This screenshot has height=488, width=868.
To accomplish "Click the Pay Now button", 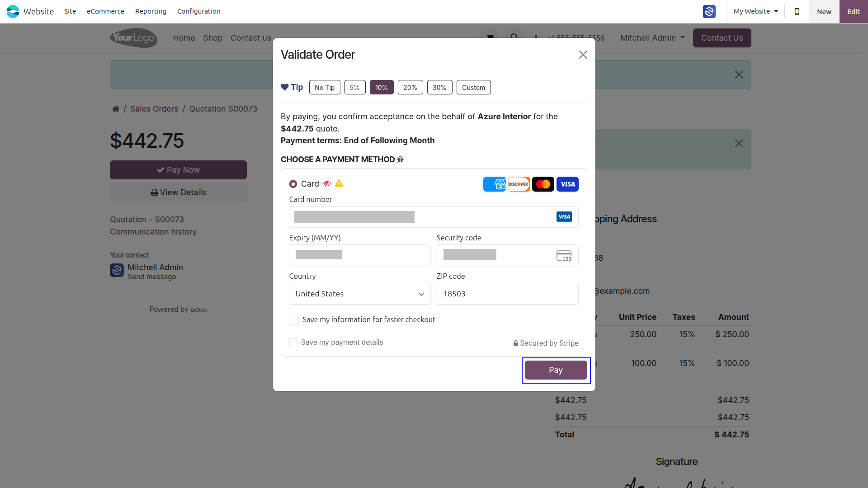I will 178,170.
